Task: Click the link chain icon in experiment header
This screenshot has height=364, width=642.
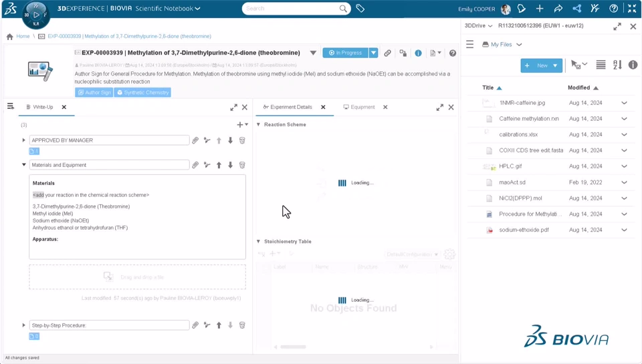Action: click(387, 53)
